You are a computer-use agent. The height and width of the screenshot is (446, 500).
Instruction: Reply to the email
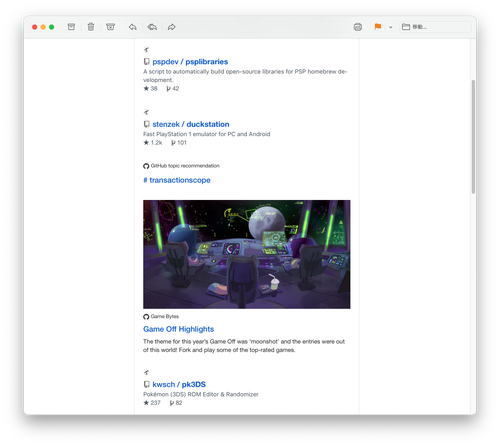[x=133, y=27]
